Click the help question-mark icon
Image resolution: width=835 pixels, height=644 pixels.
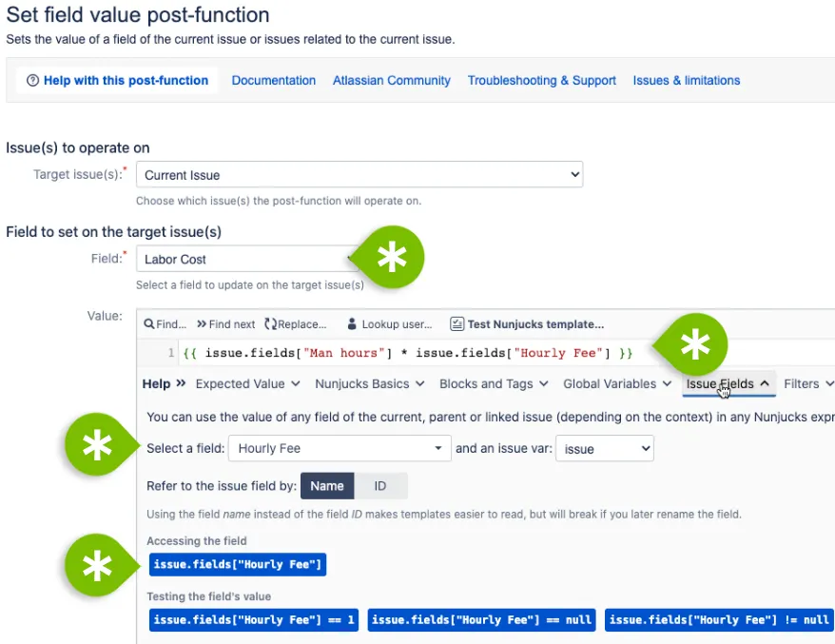32,81
